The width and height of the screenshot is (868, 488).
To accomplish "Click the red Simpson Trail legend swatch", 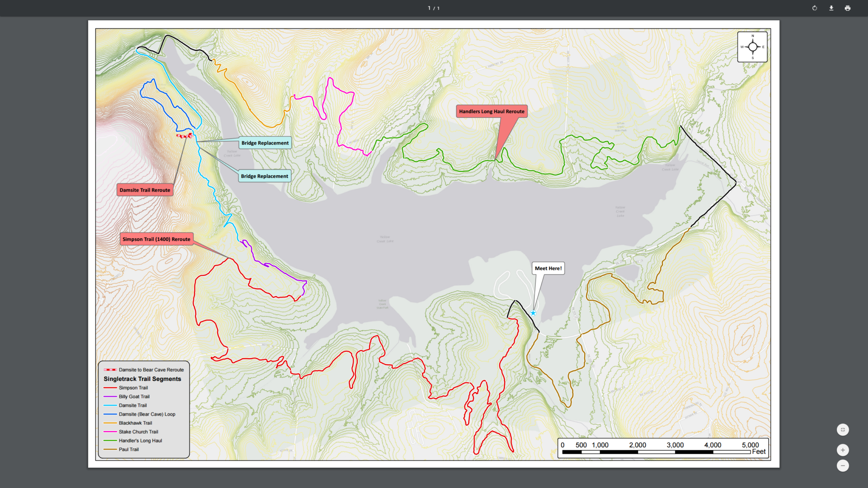I will click(110, 388).
